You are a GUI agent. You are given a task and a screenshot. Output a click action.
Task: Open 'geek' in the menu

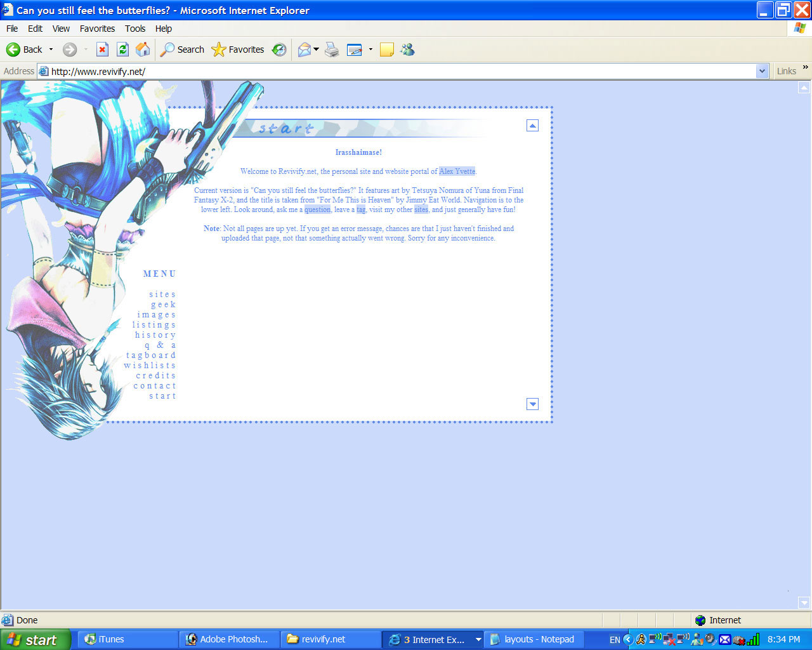(x=163, y=305)
